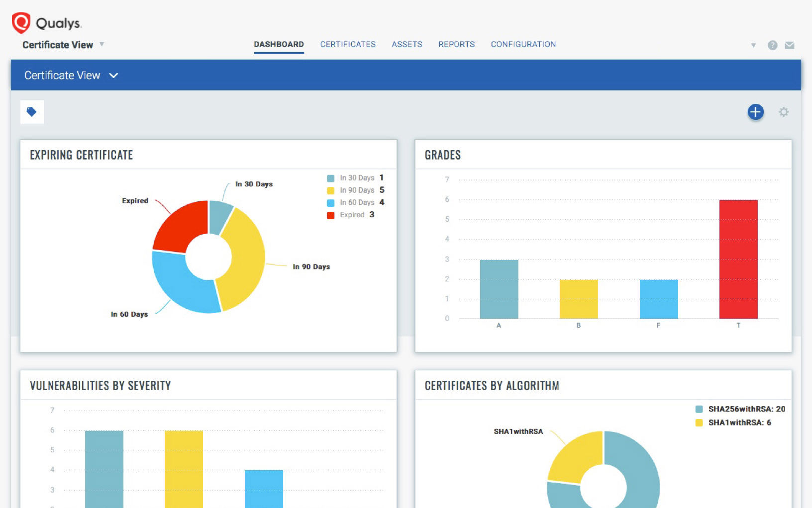
Task: Navigate to the ASSETS section
Action: (x=407, y=44)
